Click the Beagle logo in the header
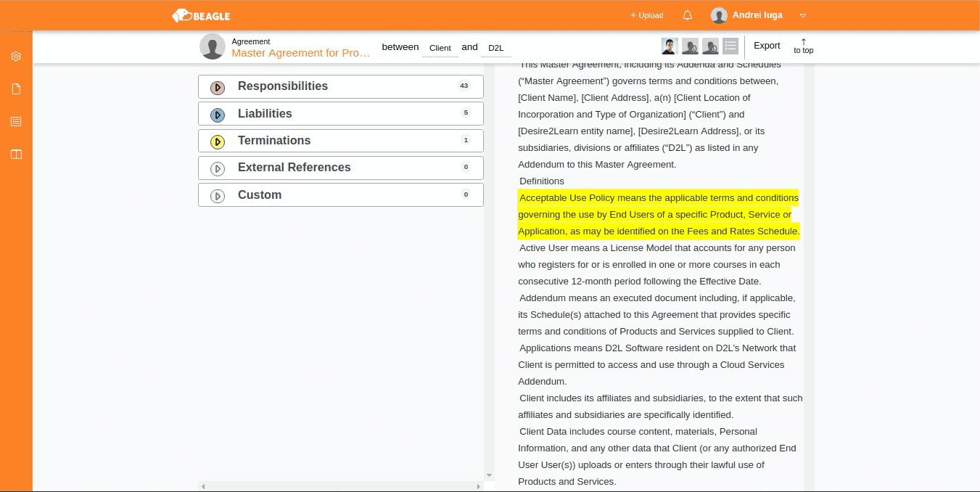 click(201, 15)
